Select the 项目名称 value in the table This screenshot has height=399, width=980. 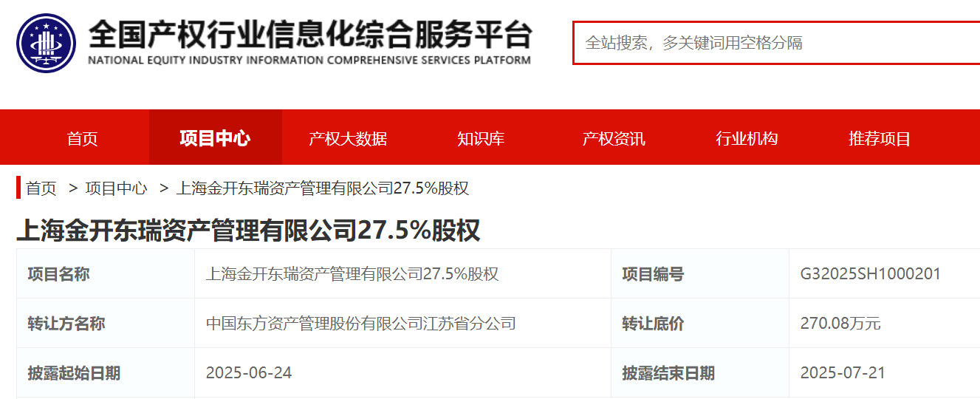coord(352,274)
